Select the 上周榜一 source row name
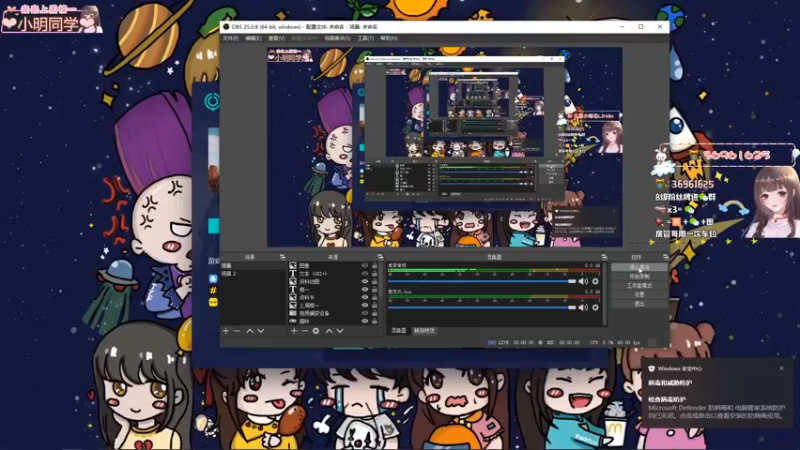The width and height of the screenshot is (800, 450). click(x=309, y=305)
